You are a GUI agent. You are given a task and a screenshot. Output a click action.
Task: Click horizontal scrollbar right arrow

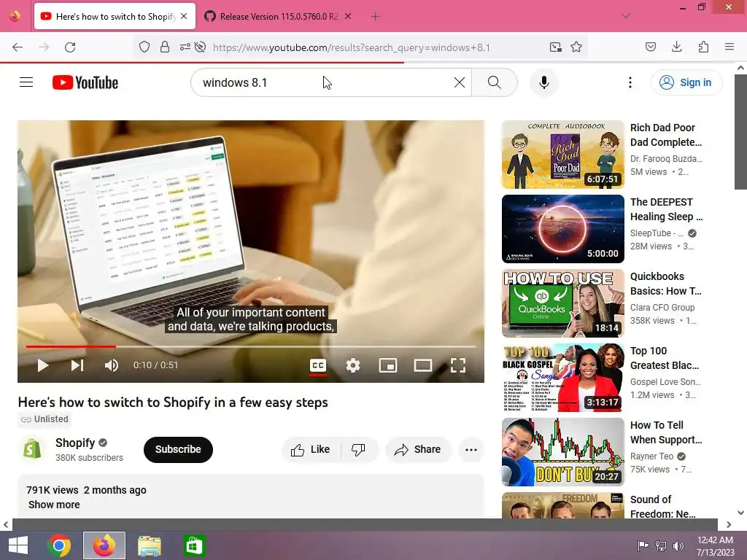pyautogui.click(x=729, y=524)
